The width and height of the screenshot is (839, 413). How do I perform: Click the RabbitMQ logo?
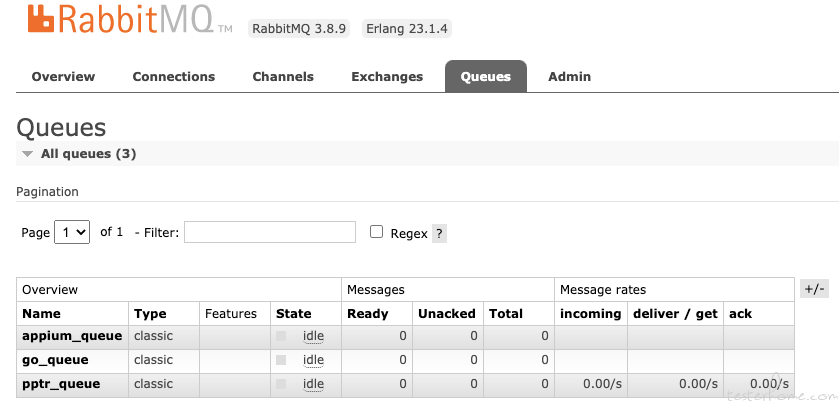(130, 19)
